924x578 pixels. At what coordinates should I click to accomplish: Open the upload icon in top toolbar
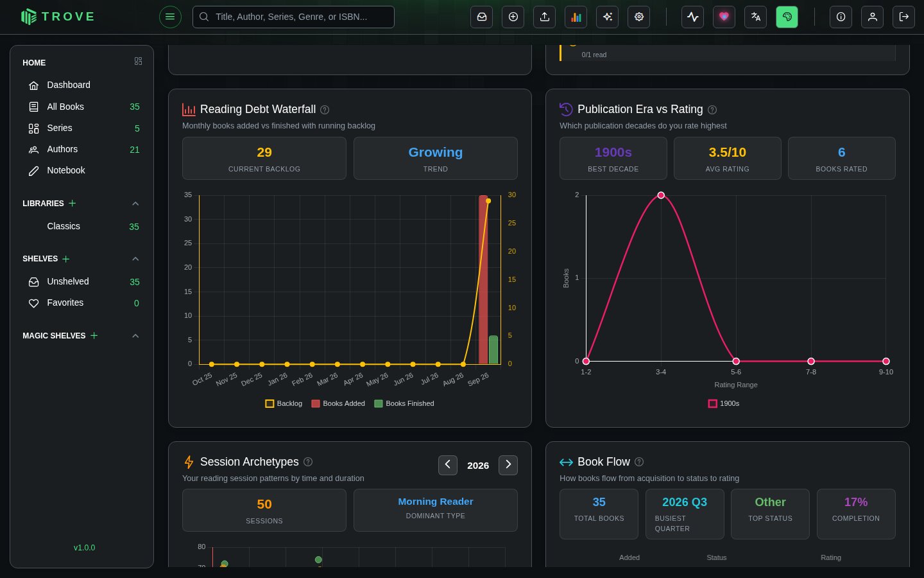point(545,17)
